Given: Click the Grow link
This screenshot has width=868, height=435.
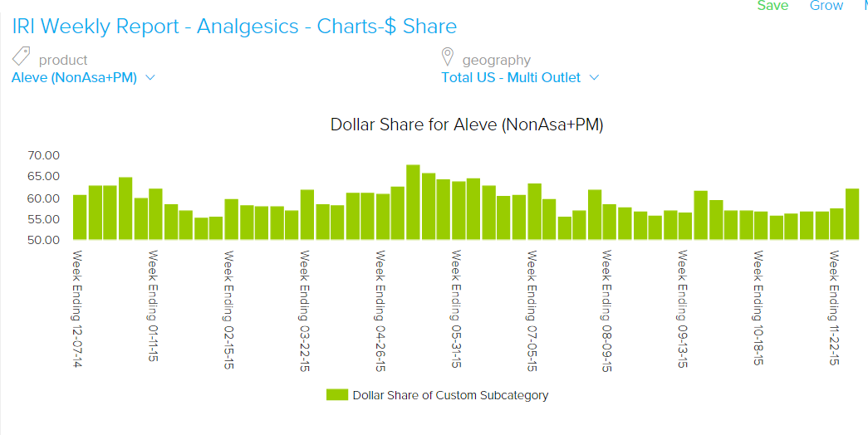Looking at the screenshot, I should pyautogui.click(x=826, y=6).
